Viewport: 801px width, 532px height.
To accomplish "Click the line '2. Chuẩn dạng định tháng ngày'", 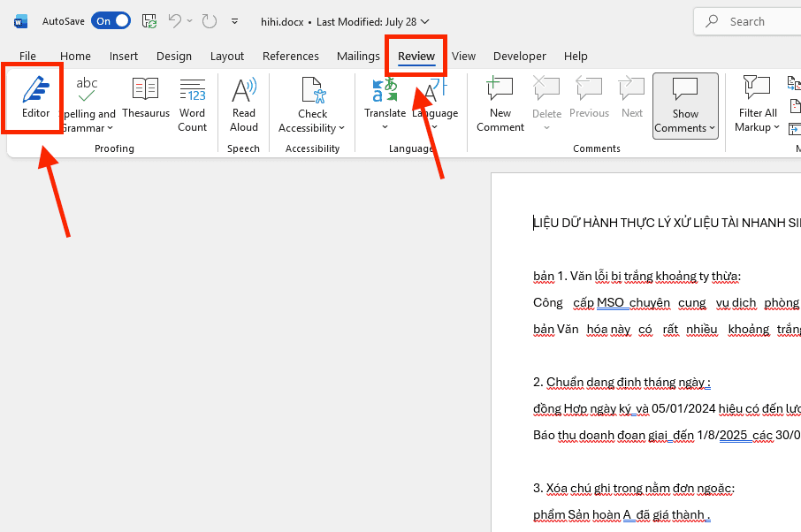I will 622,383.
